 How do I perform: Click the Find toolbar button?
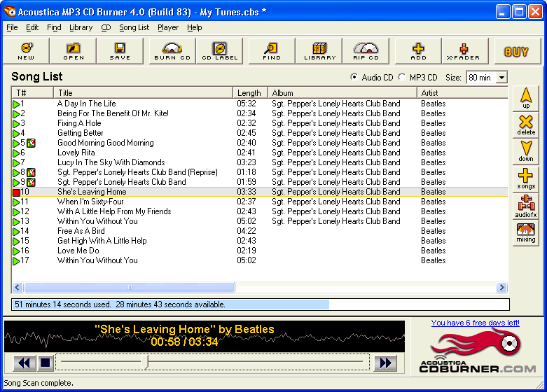(272, 51)
